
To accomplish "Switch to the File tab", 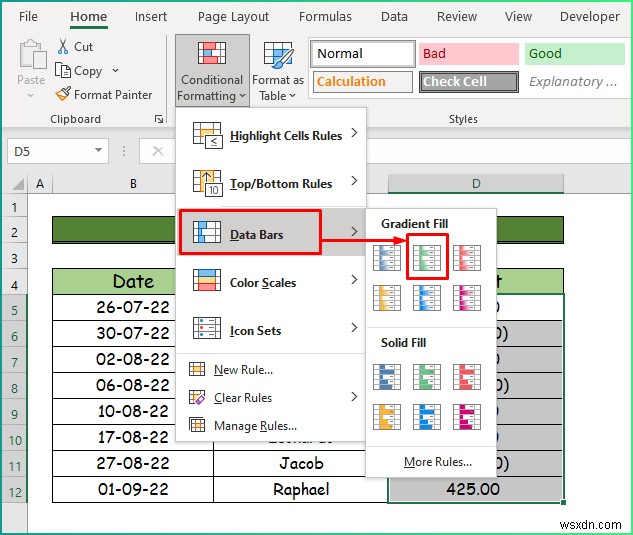I will click(x=28, y=17).
